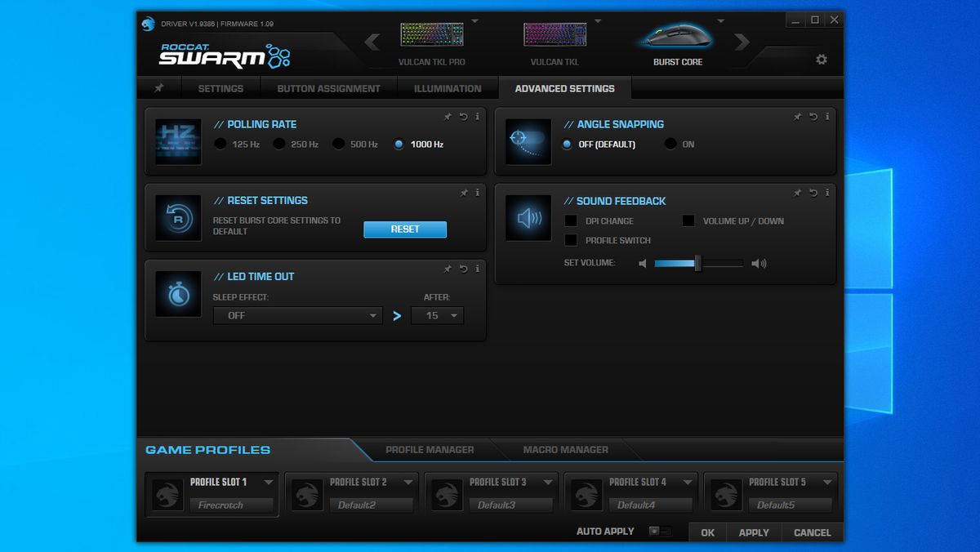Revert the LED Time Out panel
Viewport: 980px width, 552px height.
[x=463, y=269]
